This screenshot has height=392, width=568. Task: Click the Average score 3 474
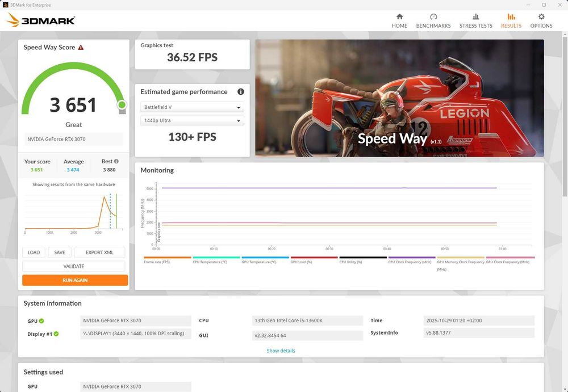pyautogui.click(x=73, y=170)
